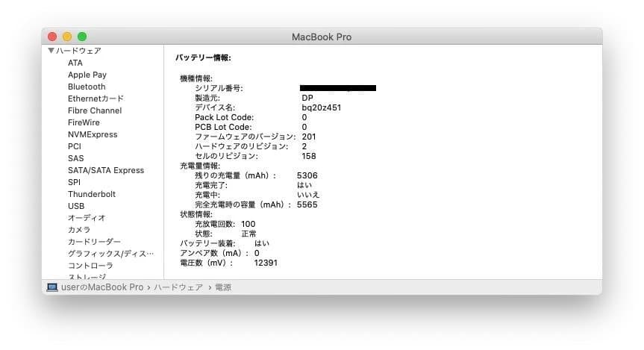Click the laptop icon in path bar

52,287
